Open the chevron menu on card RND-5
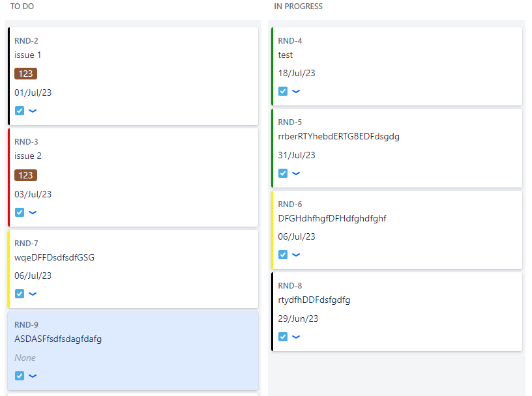This screenshot has height=396, width=532. (x=295, y=173)
